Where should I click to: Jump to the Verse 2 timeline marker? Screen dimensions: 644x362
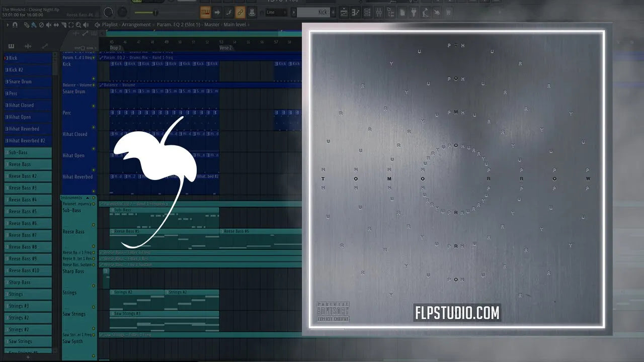pos(225,48)
